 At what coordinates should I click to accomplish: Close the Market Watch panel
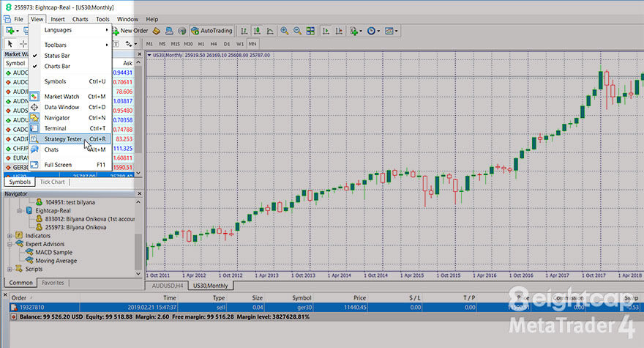(139, 54)
